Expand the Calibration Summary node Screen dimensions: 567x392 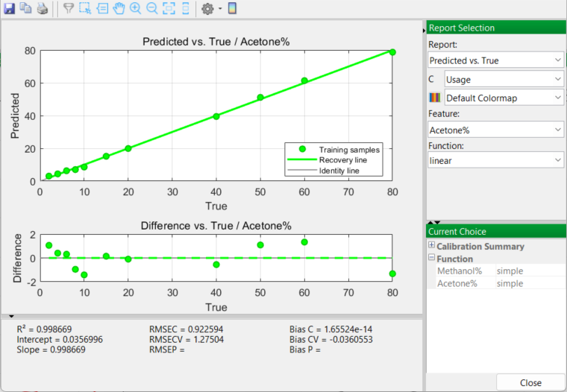(x=432, y=246)
